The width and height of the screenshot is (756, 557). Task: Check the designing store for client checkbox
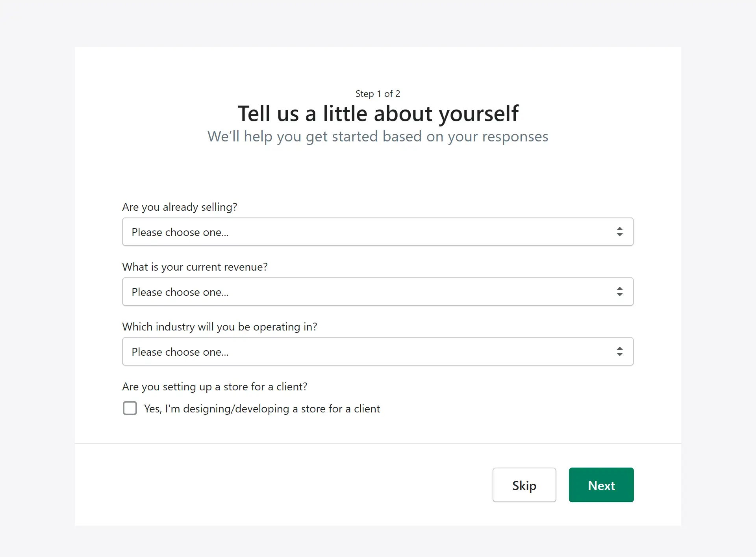(x=130, y=408)
